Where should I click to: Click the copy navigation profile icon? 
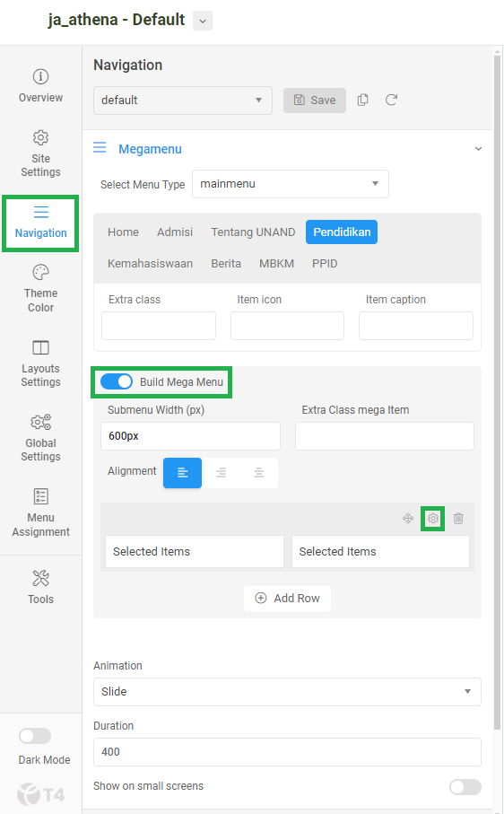tap(363, 100)
